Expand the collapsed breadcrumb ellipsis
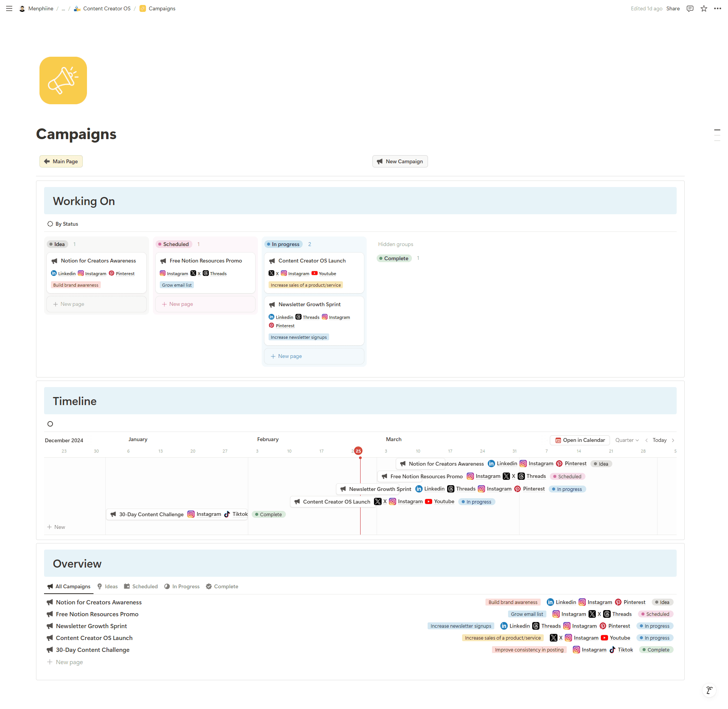 click(63, 8)
